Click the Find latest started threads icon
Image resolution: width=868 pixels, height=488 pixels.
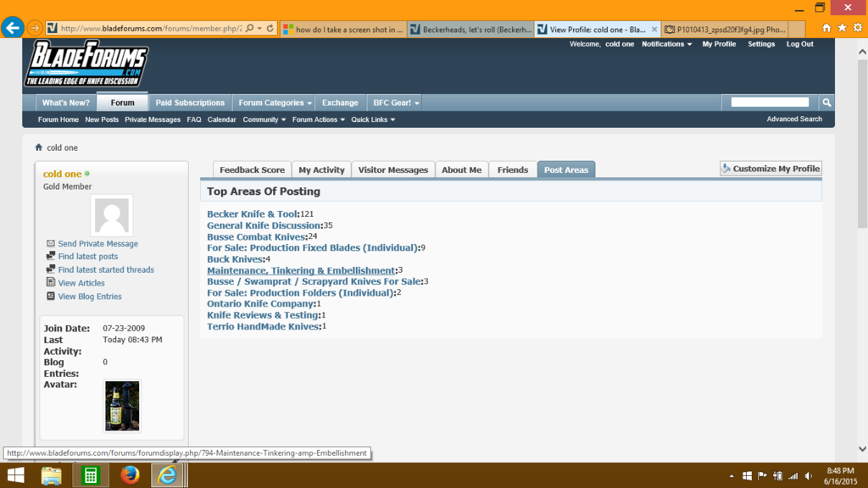pos(50,269)
